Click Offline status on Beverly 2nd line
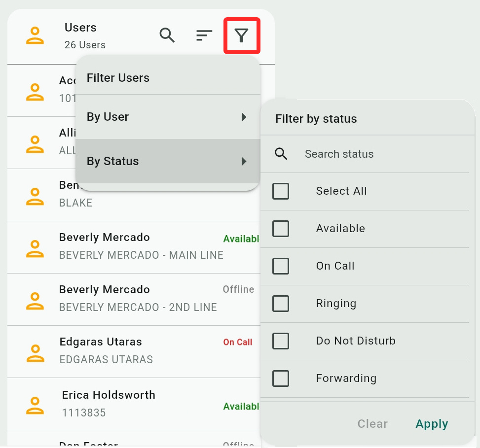 tap(238, 289)
